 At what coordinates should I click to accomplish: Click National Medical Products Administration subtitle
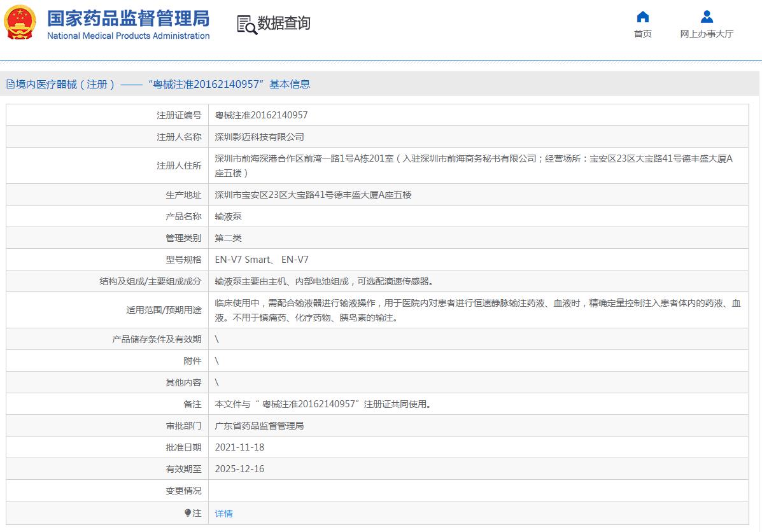[129, 36]
